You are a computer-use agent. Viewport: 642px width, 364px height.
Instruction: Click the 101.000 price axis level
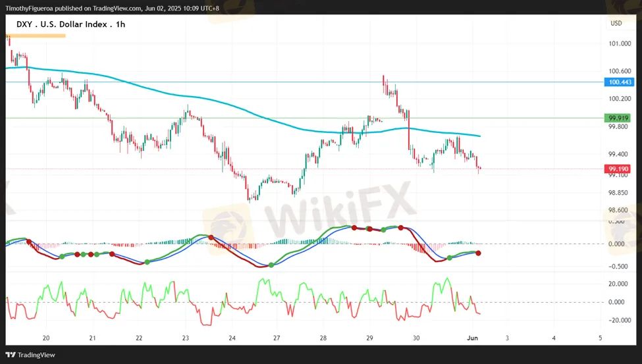[x=620, y=44]
